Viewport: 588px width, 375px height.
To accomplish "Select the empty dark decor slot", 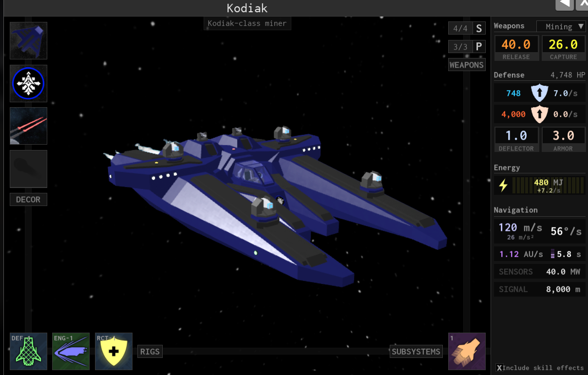I will click(x=28, y=169).
